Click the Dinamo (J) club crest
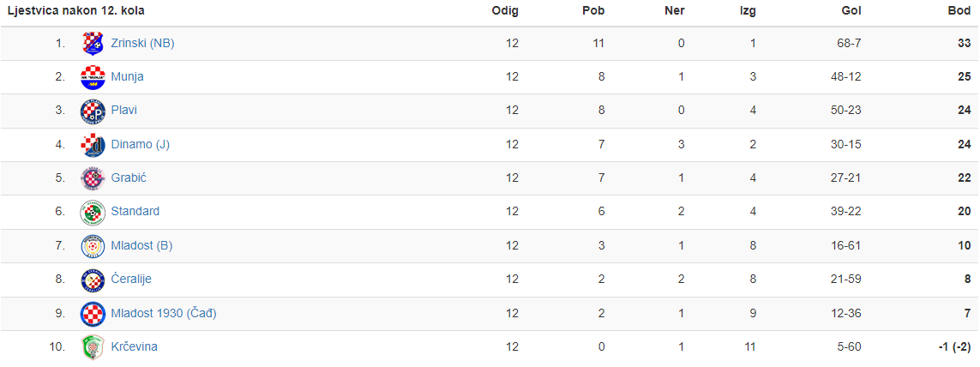The height and width of the screenshot is (367, 980). coord(93,144)
